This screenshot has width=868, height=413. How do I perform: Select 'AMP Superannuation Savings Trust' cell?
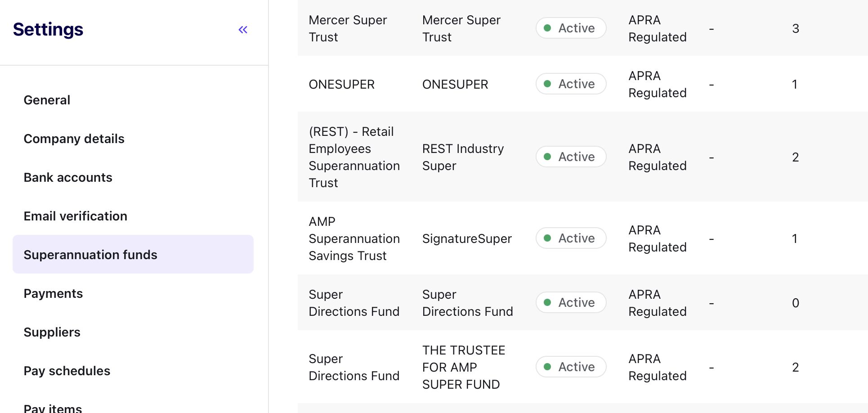pyautogui.click(x=354, y=238)
